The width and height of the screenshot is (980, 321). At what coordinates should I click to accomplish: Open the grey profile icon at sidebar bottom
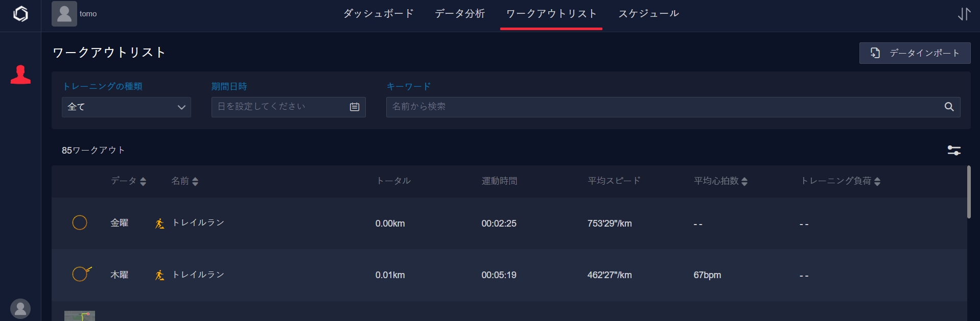tap(20, 309)
